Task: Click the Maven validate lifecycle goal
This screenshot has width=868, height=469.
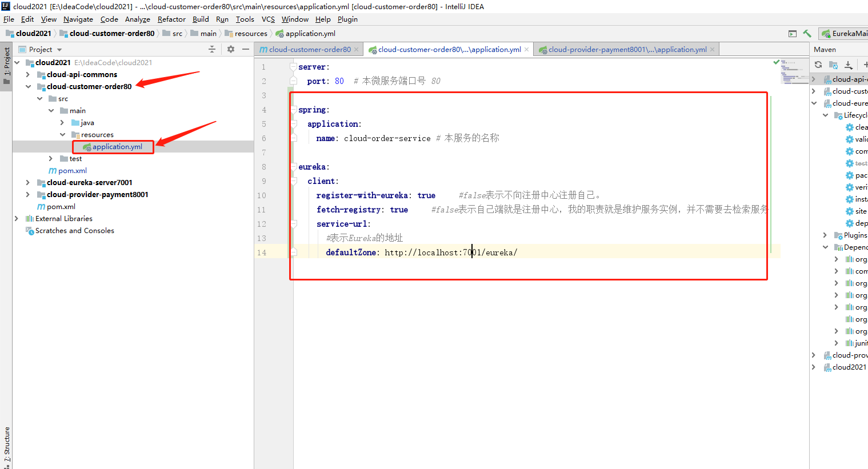Action: (x=857, y=139)
